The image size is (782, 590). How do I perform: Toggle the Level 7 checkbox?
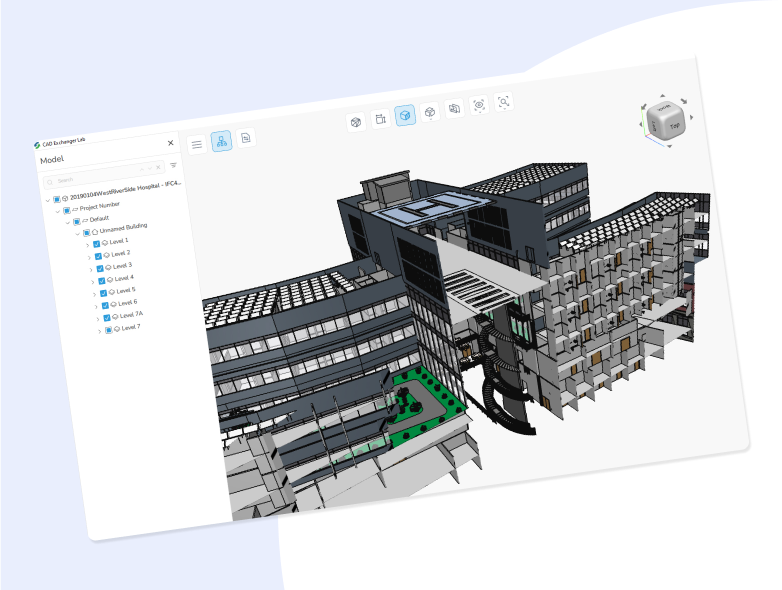[x=108, y=330]
